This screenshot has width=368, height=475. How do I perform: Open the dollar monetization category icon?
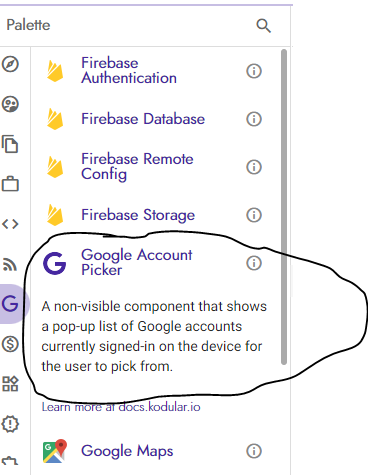point(10,344)
